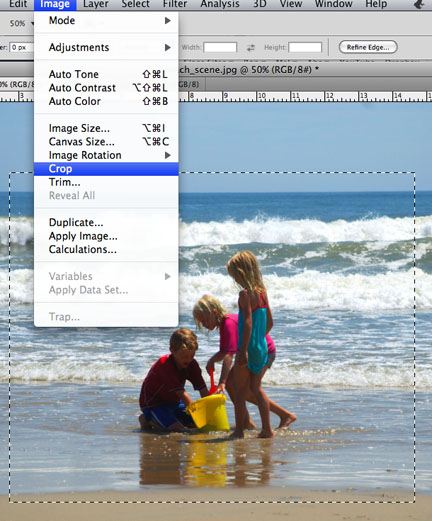This screenshot has height=521, width=432.
Task: Open the 50% zoom dropdown
Action: pos(21,23)
